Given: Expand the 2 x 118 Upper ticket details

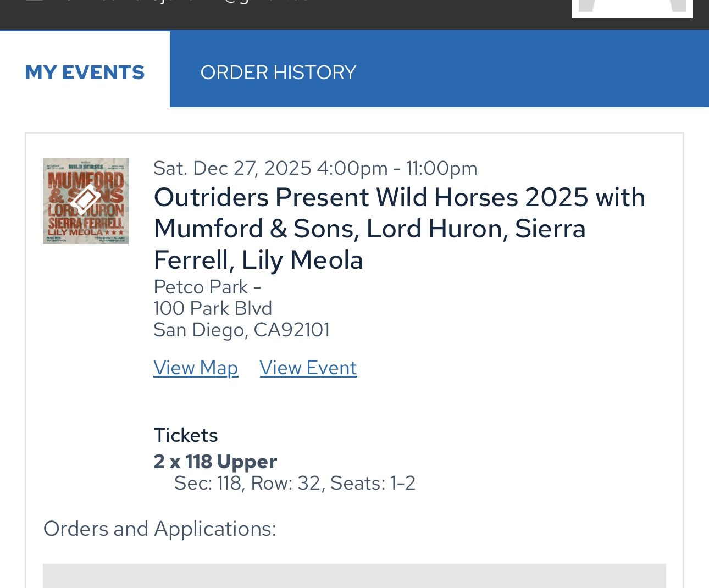Looking at the screenshot, I should click(215, 462).
